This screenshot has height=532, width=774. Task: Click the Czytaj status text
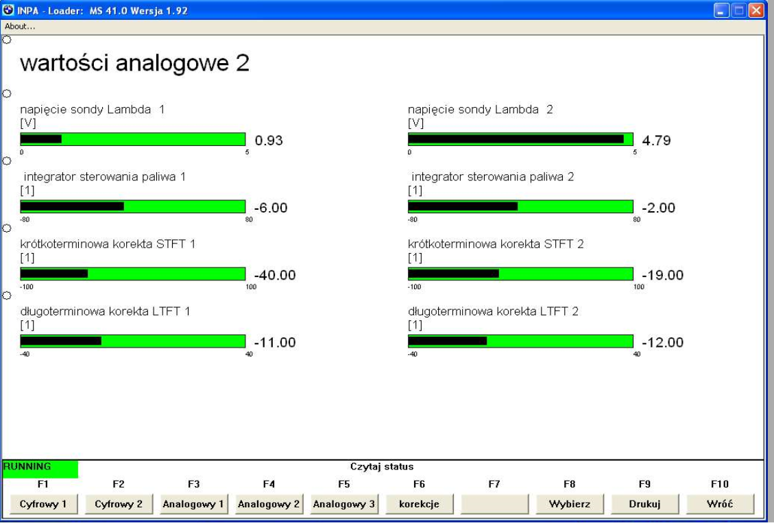tap(382, 466)
